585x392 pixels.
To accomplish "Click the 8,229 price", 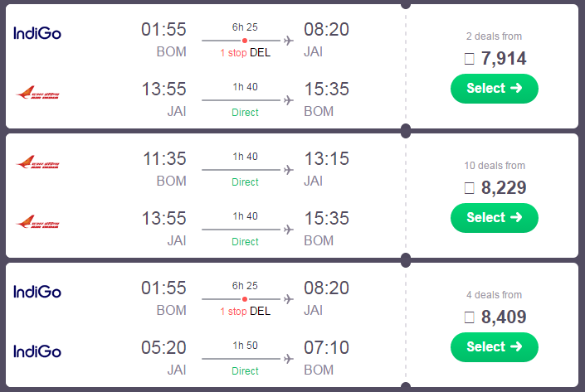I will click(x=504, y=188).
